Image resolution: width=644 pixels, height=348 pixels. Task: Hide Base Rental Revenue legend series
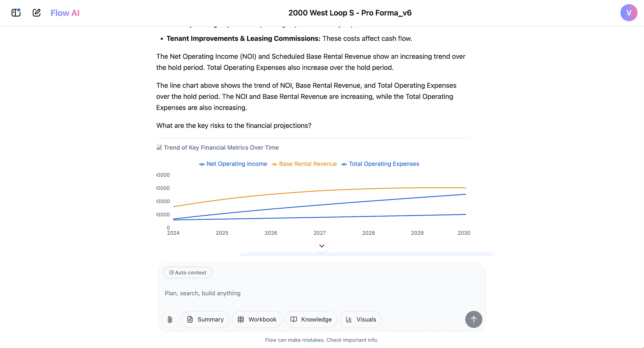pyautogui.click(x=304, y=164)
